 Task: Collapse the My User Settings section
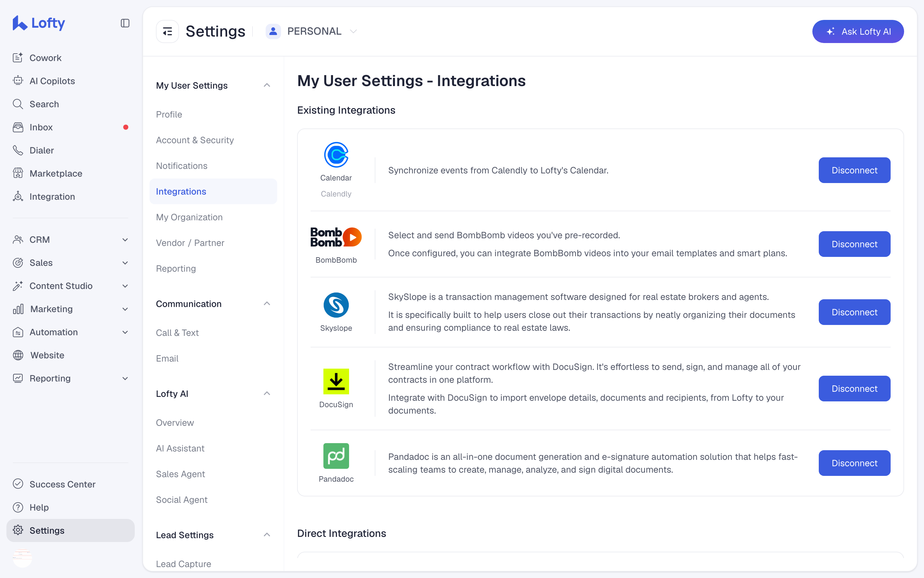pos(267,85)
